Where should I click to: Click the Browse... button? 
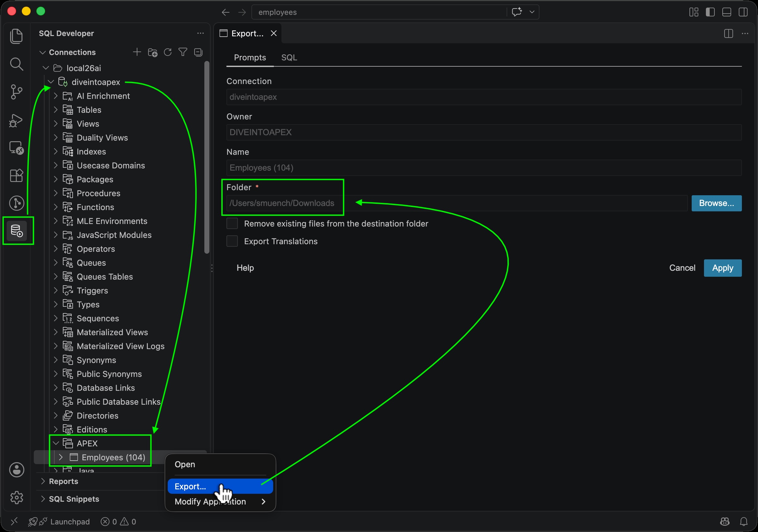coord(716,203)
